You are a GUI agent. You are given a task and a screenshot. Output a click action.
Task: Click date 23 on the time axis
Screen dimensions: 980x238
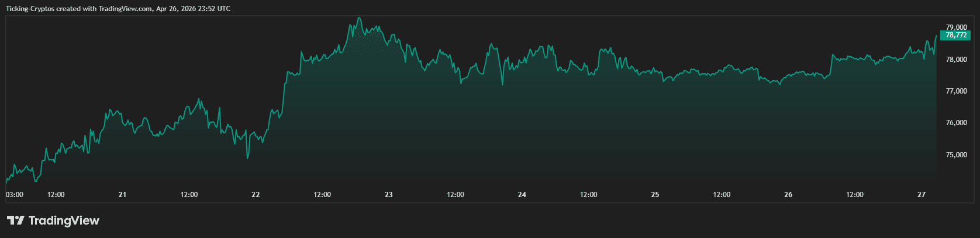[x=389, y=195]
